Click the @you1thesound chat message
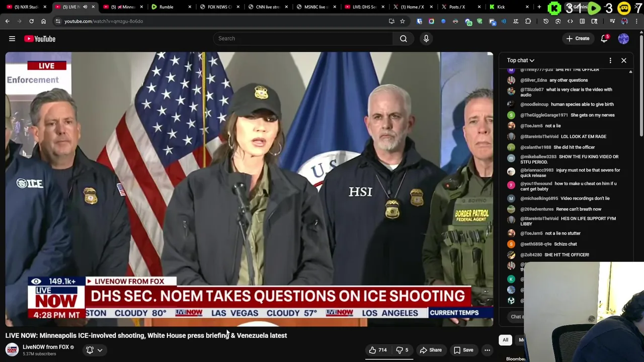 coord(567,186)
